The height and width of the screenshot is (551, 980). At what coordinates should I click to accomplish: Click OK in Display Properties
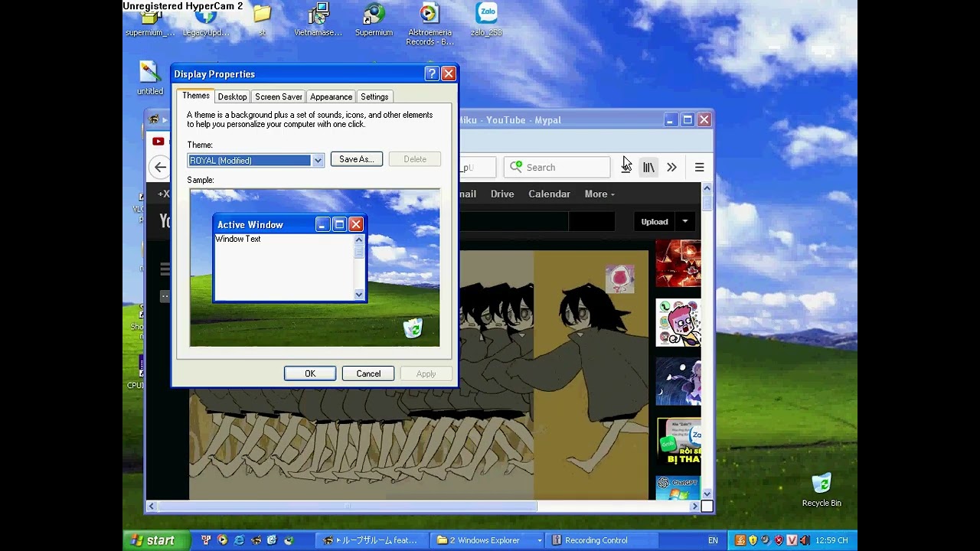coord(310,373)
